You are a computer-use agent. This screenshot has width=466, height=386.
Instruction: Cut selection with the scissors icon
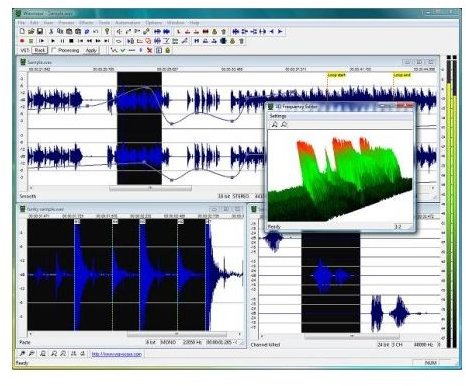51,31
